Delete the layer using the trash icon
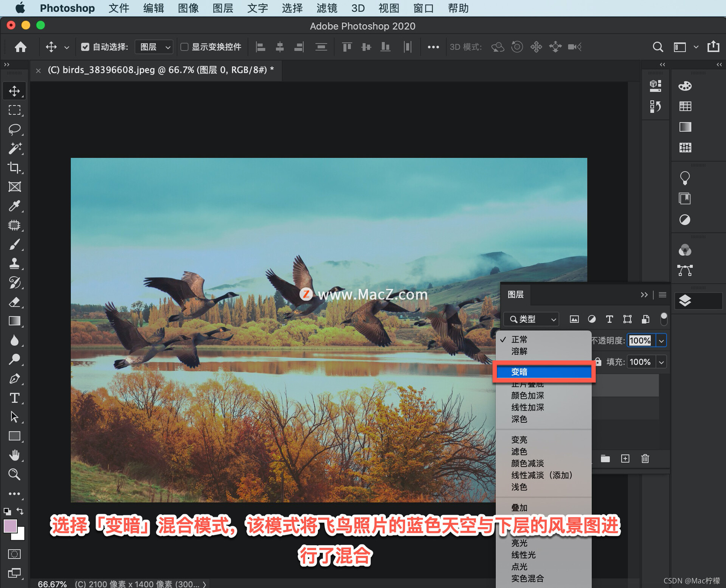726x588 pixels. click(x=645, y=459)
